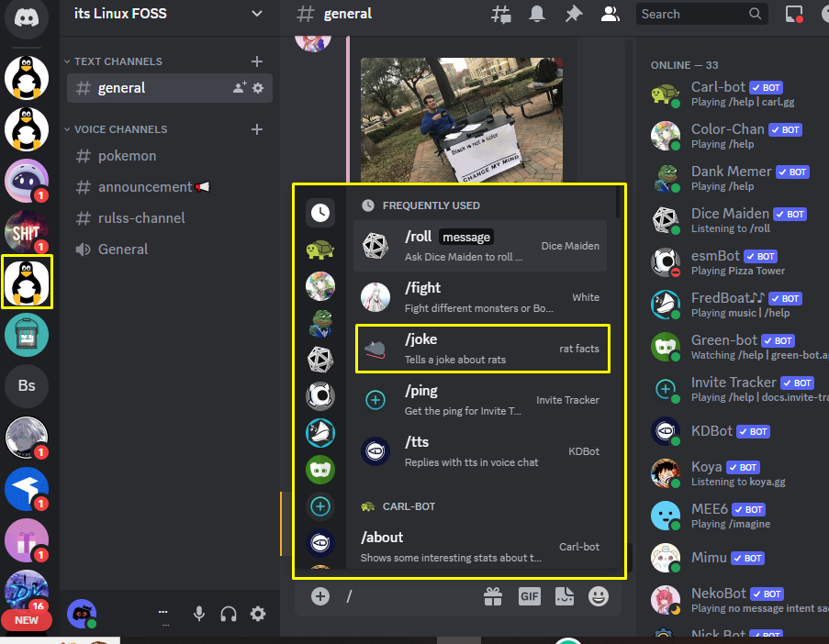829x644 pixels.
Task: Toggle microphone mute in the user panel
Action: click(199, 614)
